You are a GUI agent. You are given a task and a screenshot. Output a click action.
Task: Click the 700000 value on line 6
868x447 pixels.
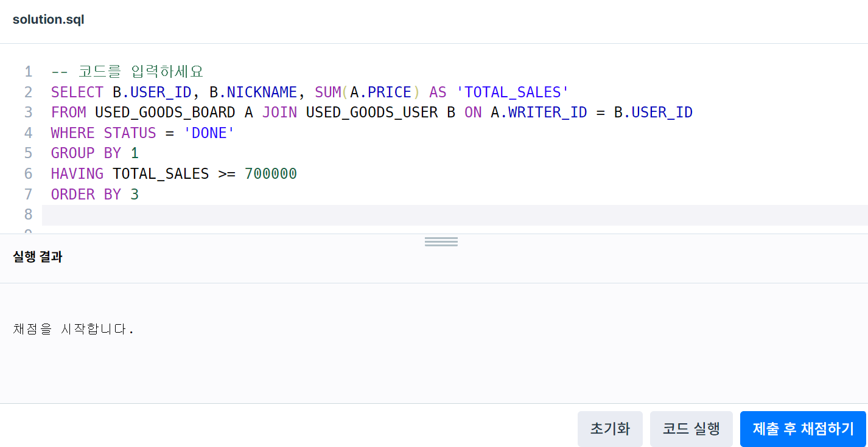271,174
